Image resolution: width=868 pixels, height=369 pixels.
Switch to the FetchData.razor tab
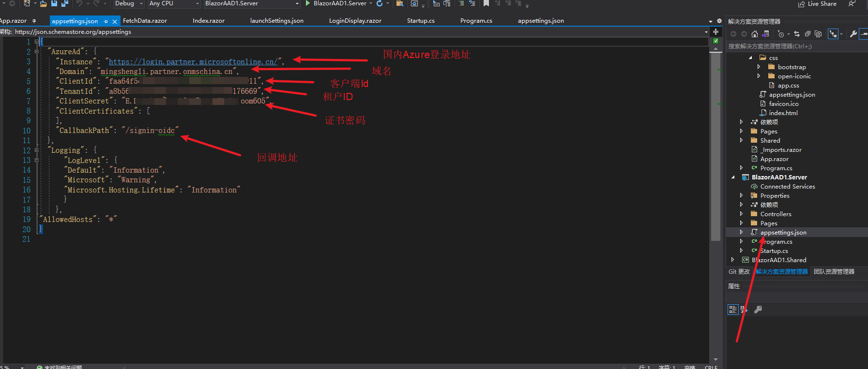pos(145,21)
